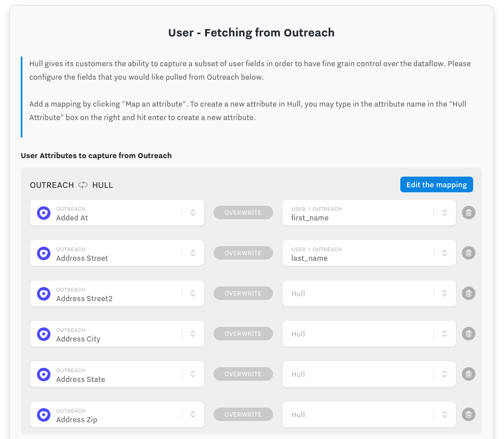The height and width of the screenshot is (439, 504).
Task: Remove the Address City mapping via trash icon
Action: pyautogui.click(x=468, y=334)
